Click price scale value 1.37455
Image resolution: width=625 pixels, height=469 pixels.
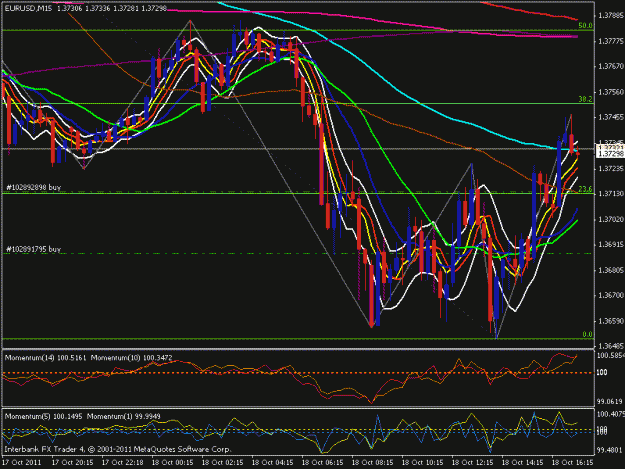[x=611, y=117]
